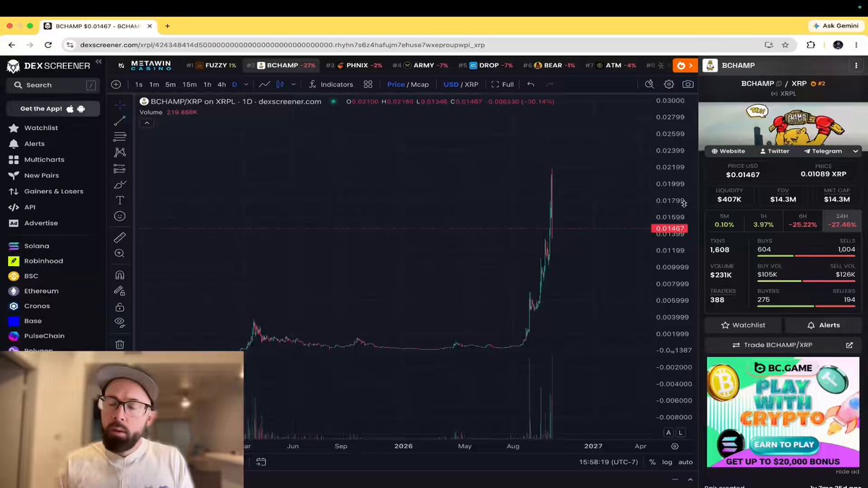Select the ruler measure tool
This screenshot has height=488, width=868.
(x=120, y=238)
